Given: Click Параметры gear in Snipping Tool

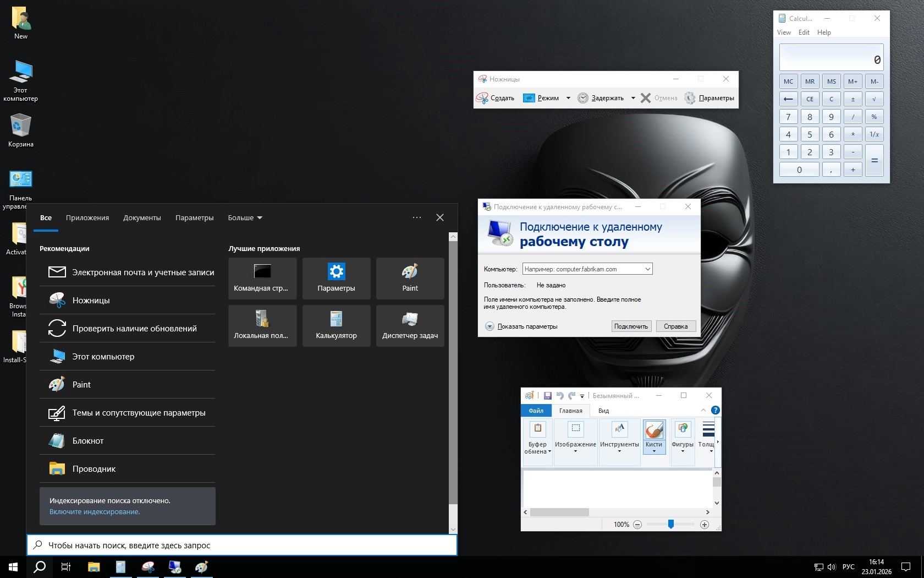Looking at the screenshot, I should [x=690, y=98].
